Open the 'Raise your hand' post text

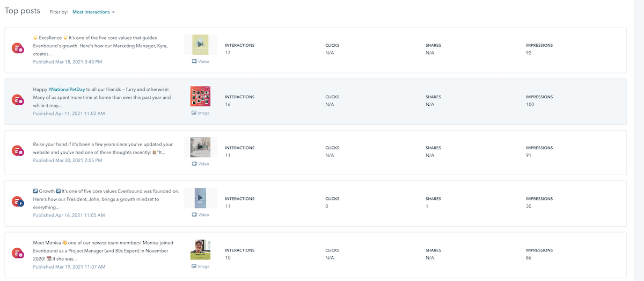tap(102, 148)
